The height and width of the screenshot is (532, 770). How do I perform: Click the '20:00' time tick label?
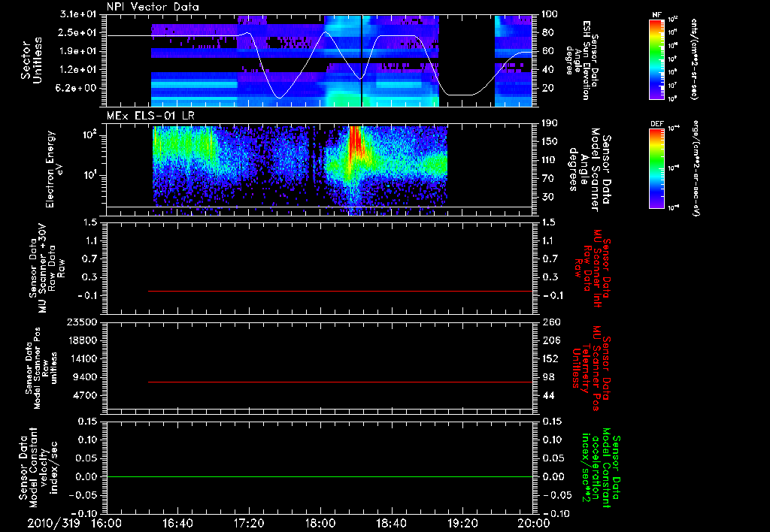534,523
